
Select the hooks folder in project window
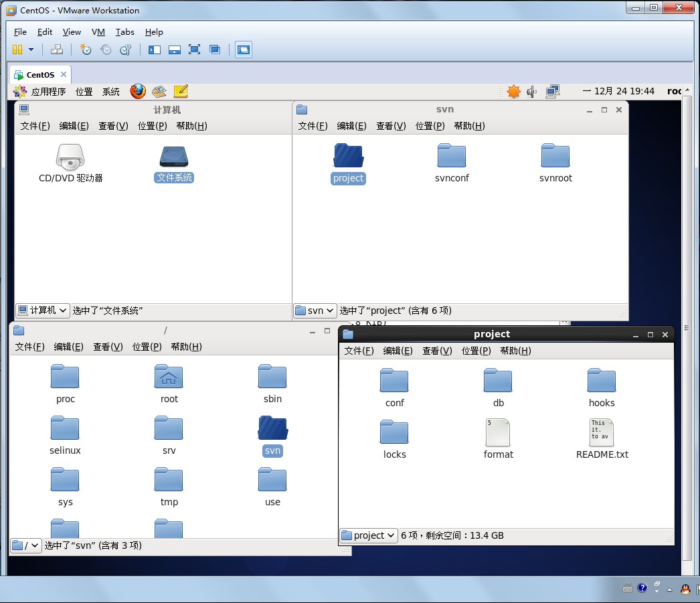pyautogui.click(x=602, y=388)
